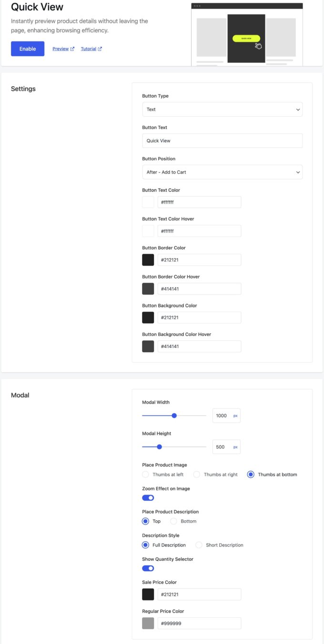The height and width of the screenshot is (644, 324).
Task: Open the Button Border Color Hover swatch
Action: coord(148,288)
